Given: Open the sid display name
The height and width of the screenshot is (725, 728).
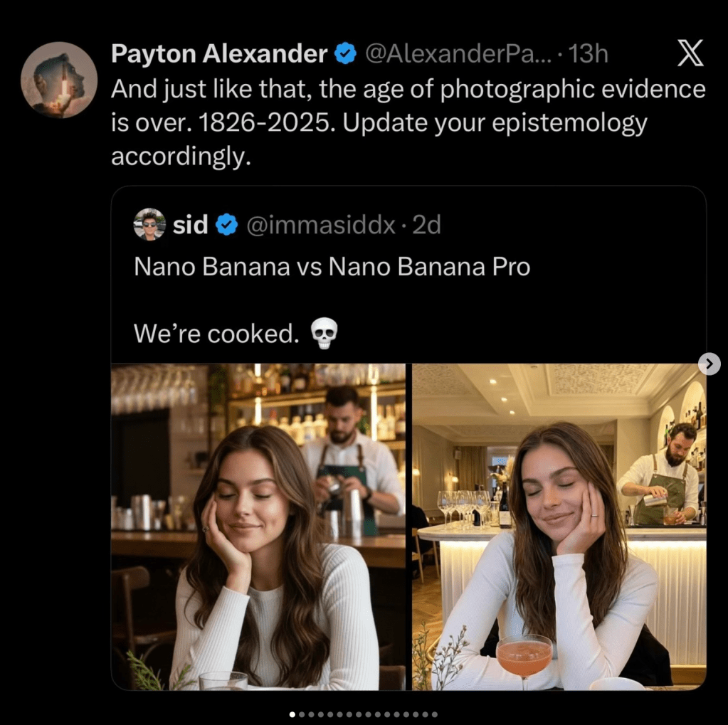Looking at the screenshot, I should [190, 225].
